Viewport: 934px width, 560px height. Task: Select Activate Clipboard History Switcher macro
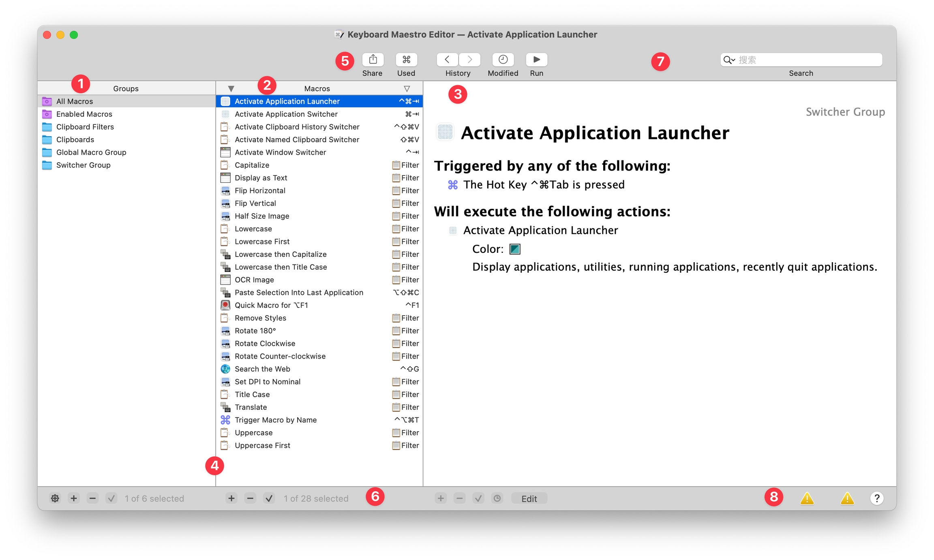pos(319,127)
